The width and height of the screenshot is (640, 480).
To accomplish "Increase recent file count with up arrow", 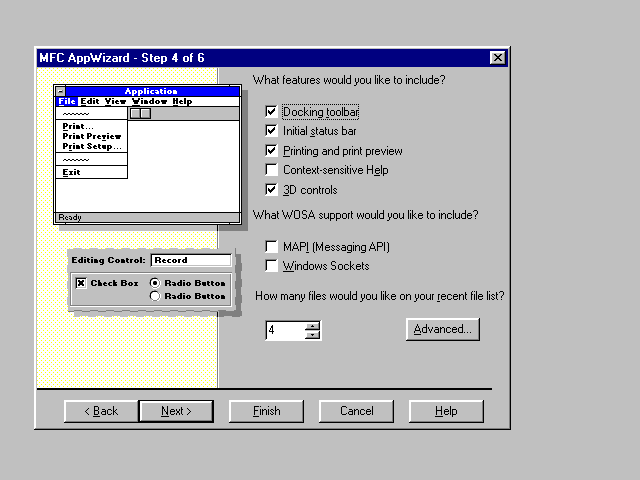I will pos(313,324).
